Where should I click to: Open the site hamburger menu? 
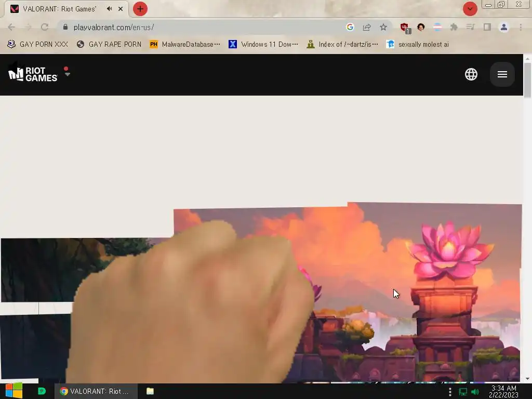tap(502, 74)
